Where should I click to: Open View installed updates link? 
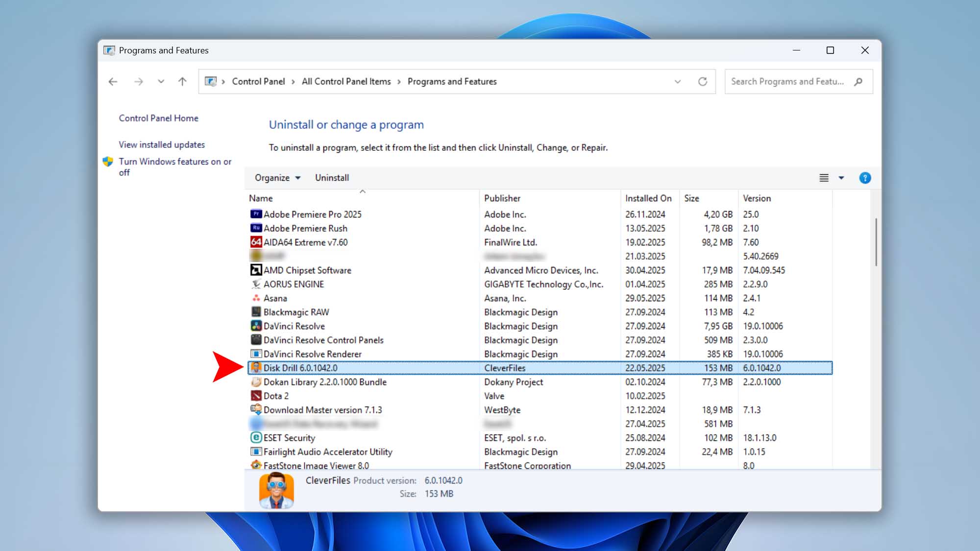tap(162, 144)
